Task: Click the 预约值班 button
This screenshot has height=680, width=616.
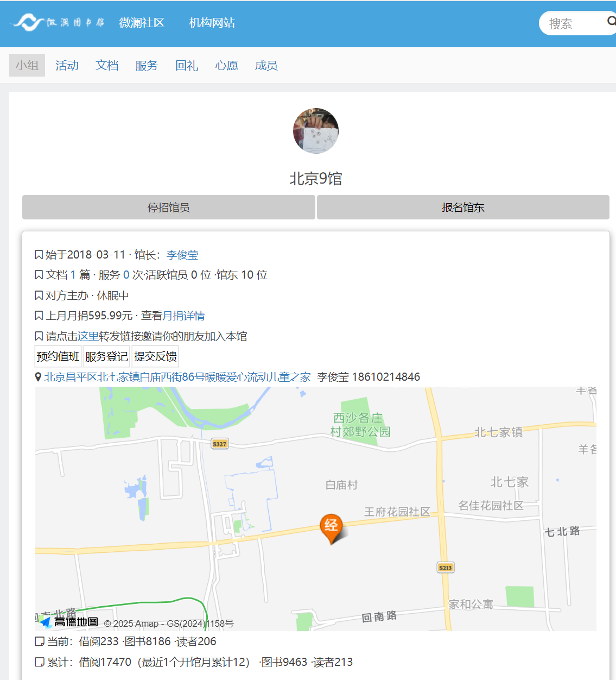Action: point(58,357)
